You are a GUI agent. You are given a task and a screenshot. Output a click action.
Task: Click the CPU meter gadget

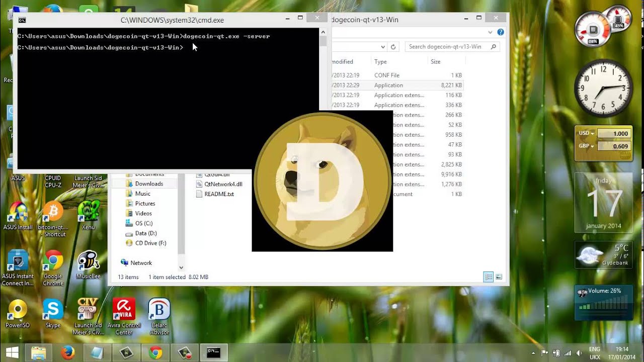tap(603, 26)
